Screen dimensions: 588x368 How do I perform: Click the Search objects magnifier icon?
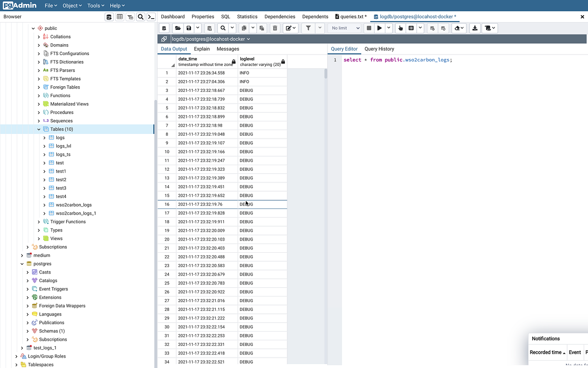[x=141, y=16]
